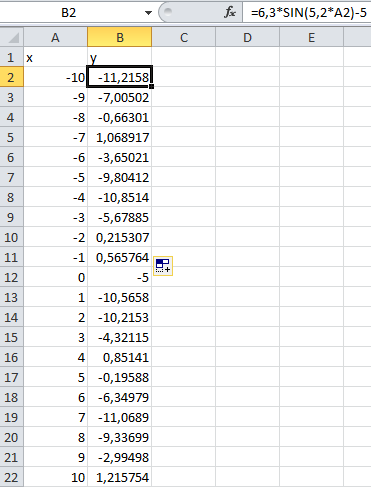Click the fill handle of cell B2
The height and width of the screenshot is (487, 371).
click(152, 87)
